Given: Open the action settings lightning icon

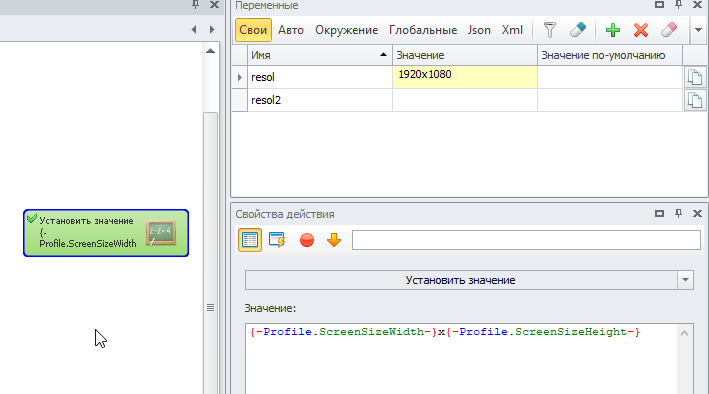Looking at the screenshot, I should [277, 240].
